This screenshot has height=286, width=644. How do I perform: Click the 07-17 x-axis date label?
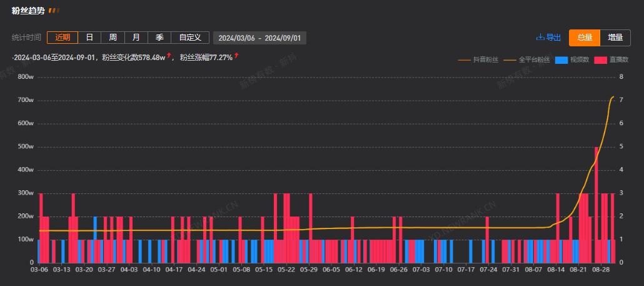466,270
